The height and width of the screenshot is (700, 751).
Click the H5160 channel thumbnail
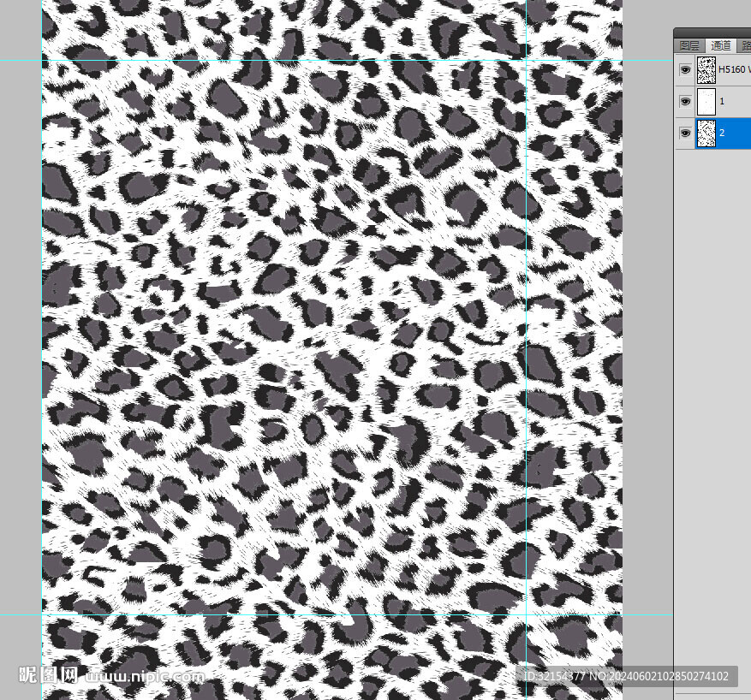click(706, 69)
